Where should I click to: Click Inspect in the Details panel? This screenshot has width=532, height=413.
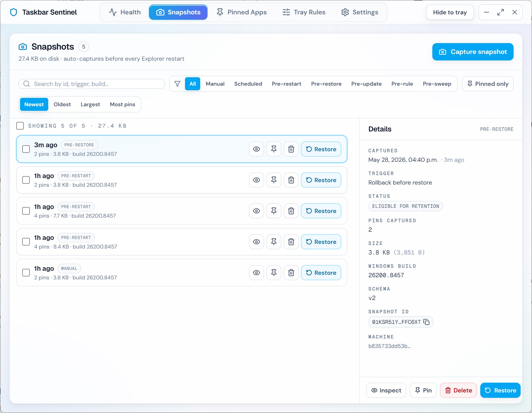(386, 390)
